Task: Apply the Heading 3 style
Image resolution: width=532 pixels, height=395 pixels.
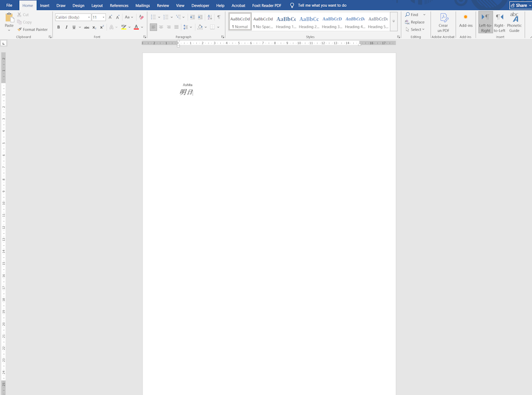Action: click(332, 22)
